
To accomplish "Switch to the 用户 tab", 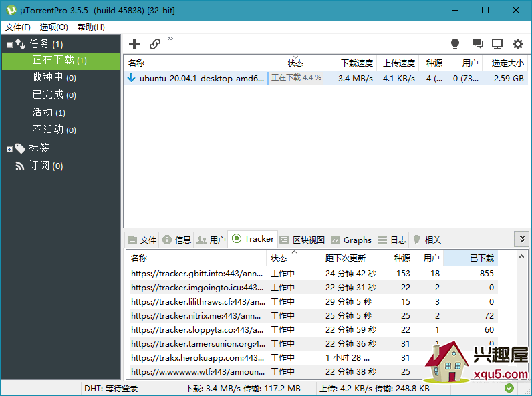I will (211, 240).
